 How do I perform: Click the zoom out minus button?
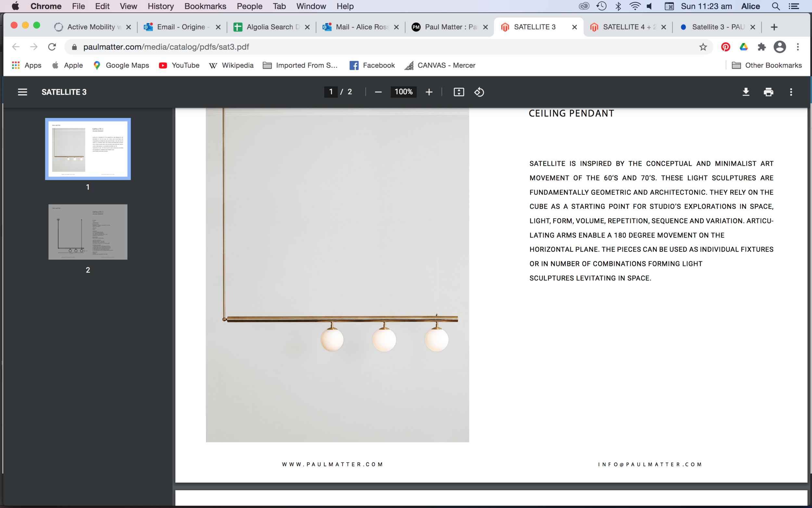click(378, 92)
